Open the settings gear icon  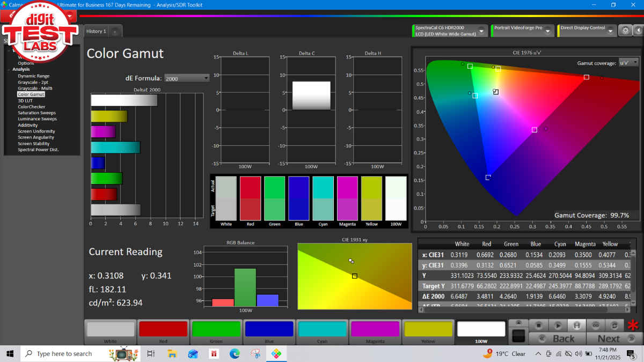coord(625,31)
